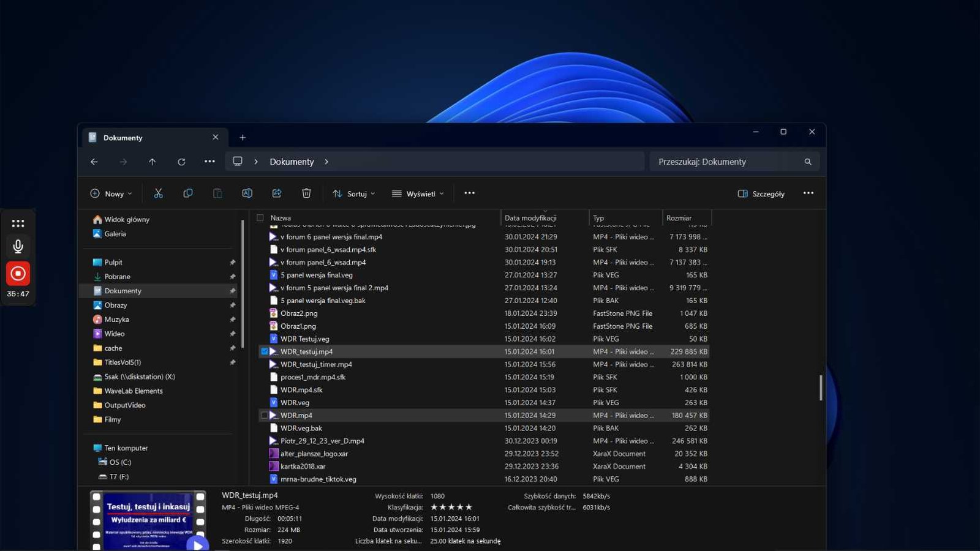Click the Cut scissors icon
The width and height of the screenshot is (980, 551).
pyautogui.click(x=159, y=193)
